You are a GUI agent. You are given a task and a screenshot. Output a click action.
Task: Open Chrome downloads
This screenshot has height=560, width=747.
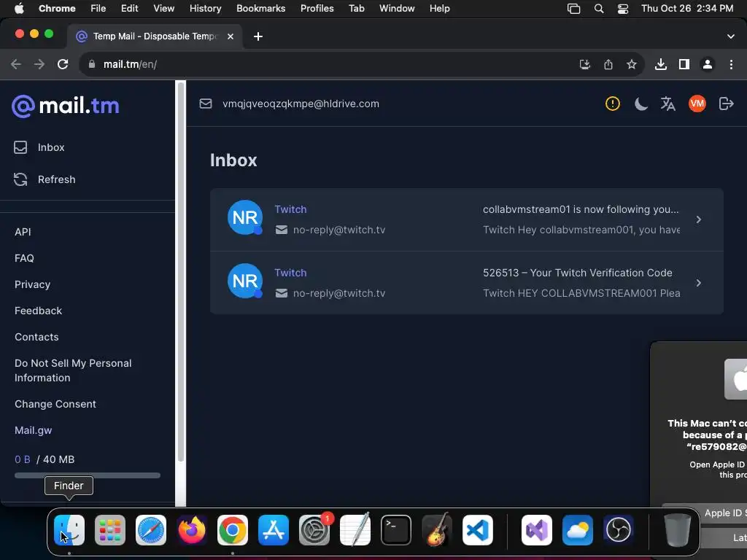660,64
